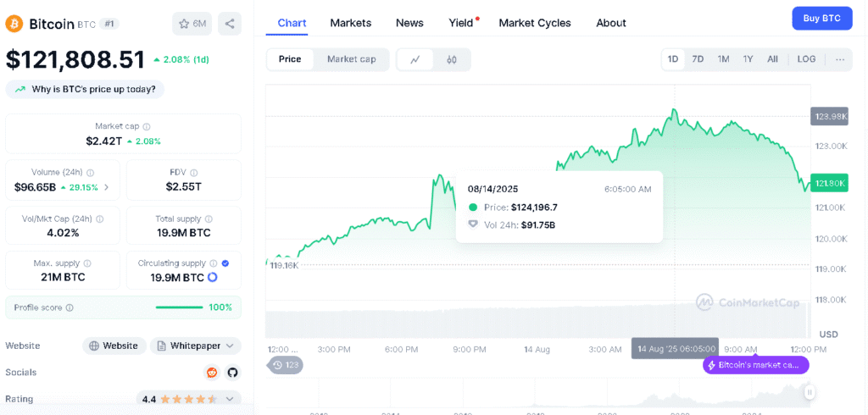The image size is (868, 415).
Task: Expand the 4.4 Rating dropdown
Action: (x=189, y=399)
